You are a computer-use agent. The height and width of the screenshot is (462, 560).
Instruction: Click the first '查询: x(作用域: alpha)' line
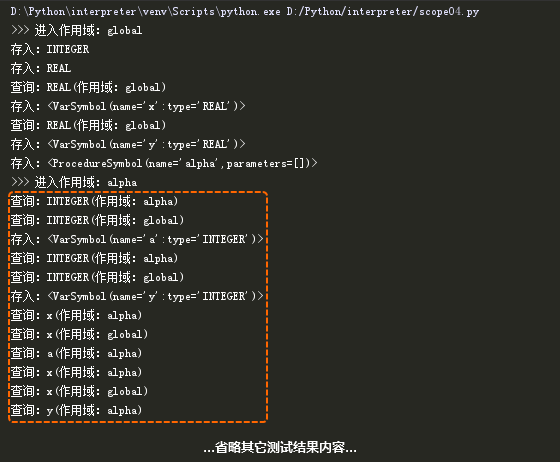(x=76, y=315)
